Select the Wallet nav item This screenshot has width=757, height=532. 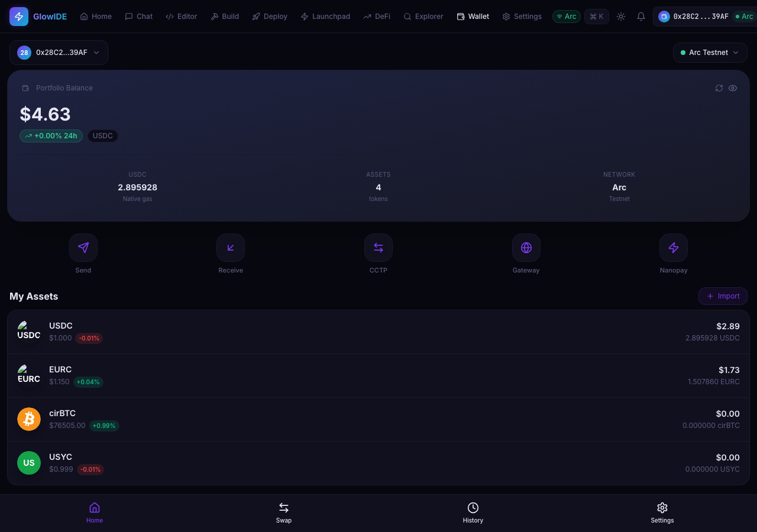coord(473,17)
